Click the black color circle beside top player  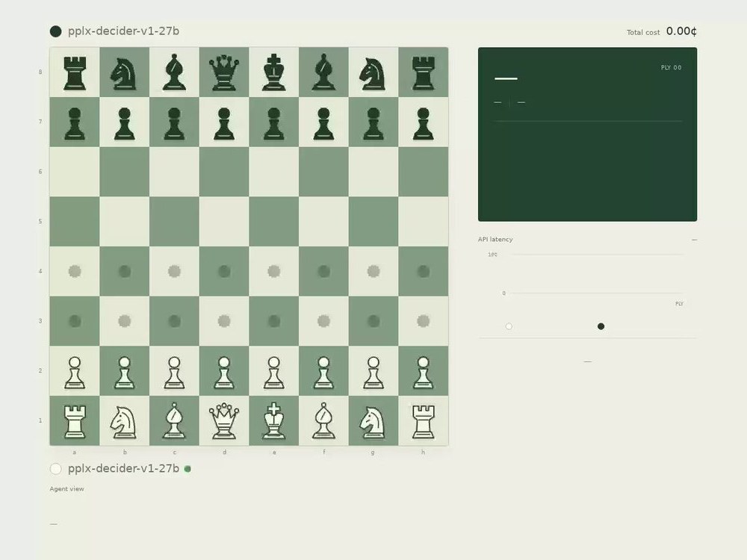56,31
